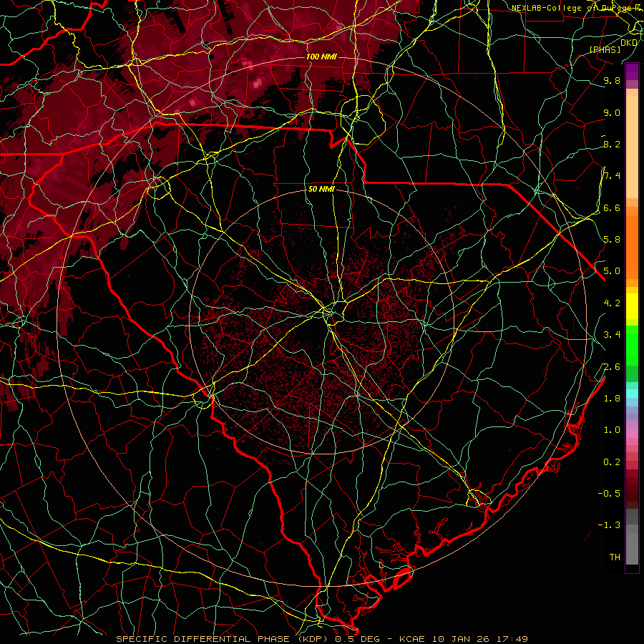Click the "KCAE" radar site identifier in the caption

click(412, 639)
